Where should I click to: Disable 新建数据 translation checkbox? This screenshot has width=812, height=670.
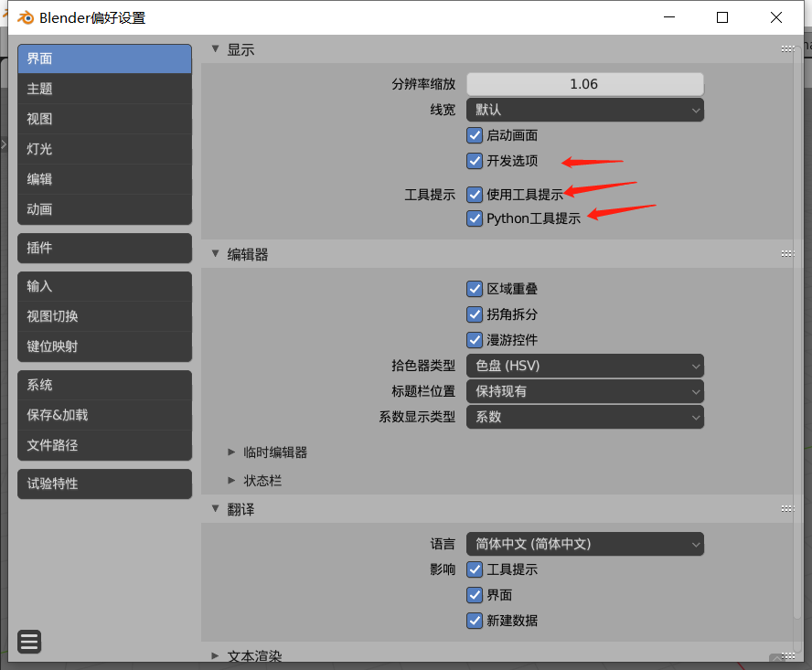click(475, 621)
